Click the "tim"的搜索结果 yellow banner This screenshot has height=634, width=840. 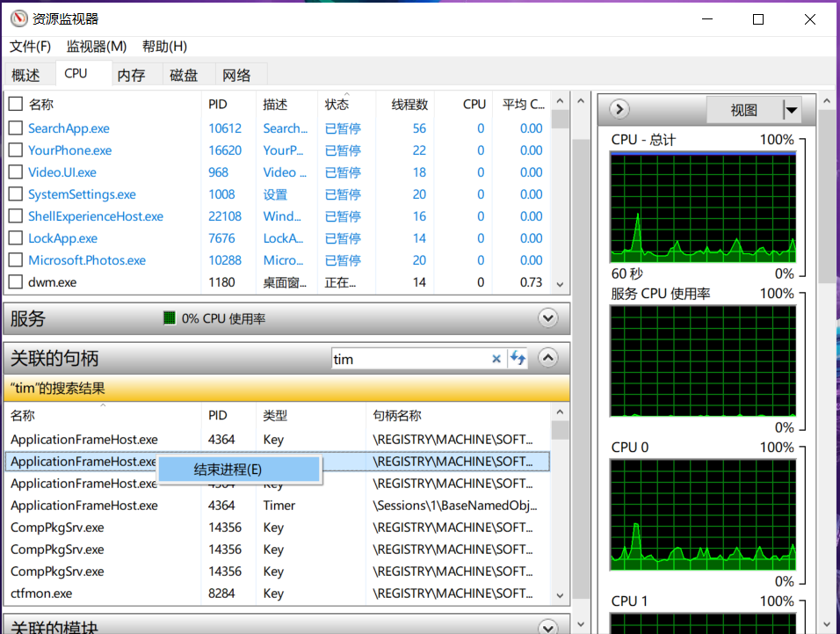click(x=286, y=388)
